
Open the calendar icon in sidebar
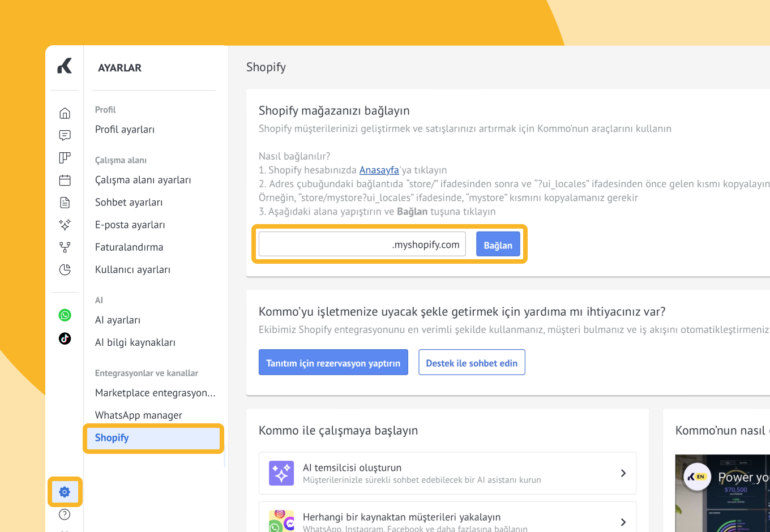65,181
